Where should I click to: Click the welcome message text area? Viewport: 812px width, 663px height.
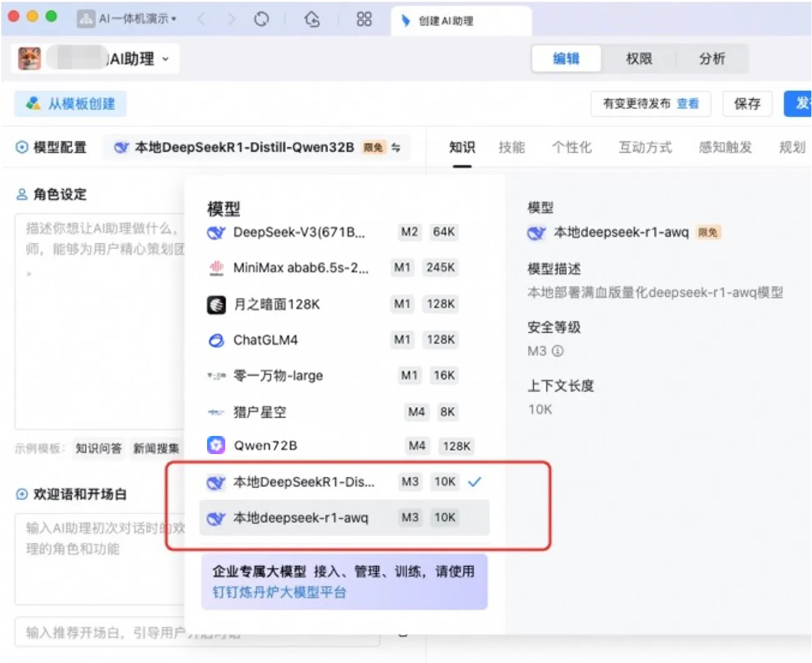click(x=100, y=559)
